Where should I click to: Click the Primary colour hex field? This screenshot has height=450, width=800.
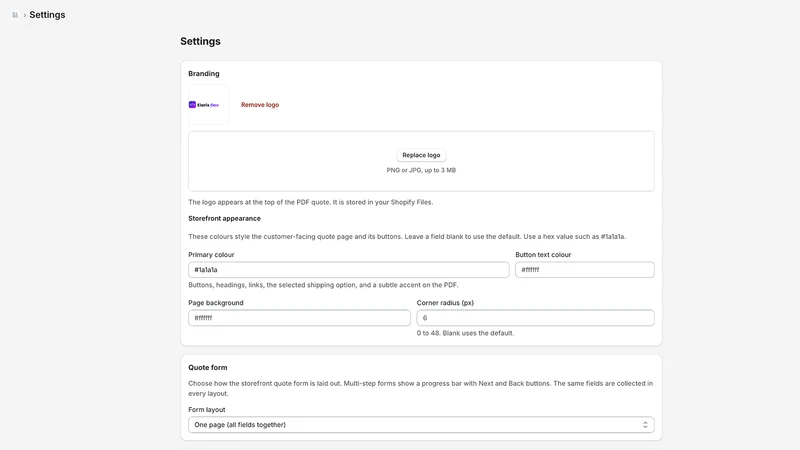click(x=348, y=269)
